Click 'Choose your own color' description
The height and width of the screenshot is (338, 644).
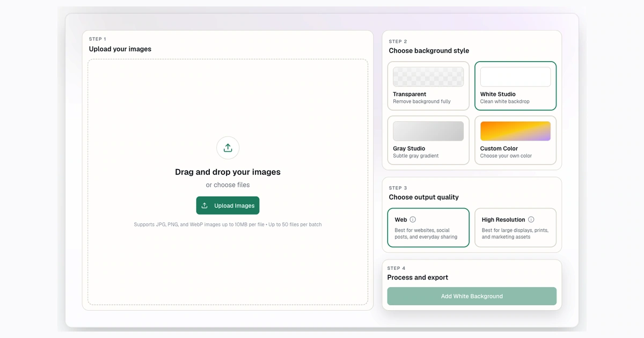[506, 156]
